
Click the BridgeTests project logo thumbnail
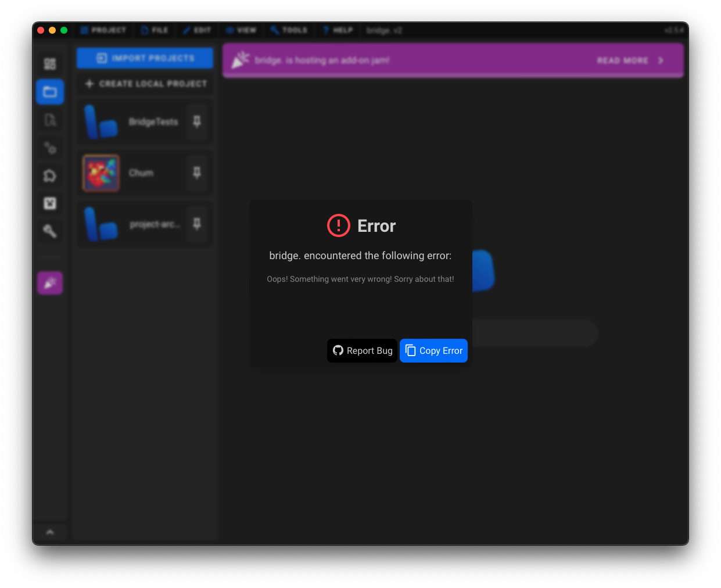point(101,122)
